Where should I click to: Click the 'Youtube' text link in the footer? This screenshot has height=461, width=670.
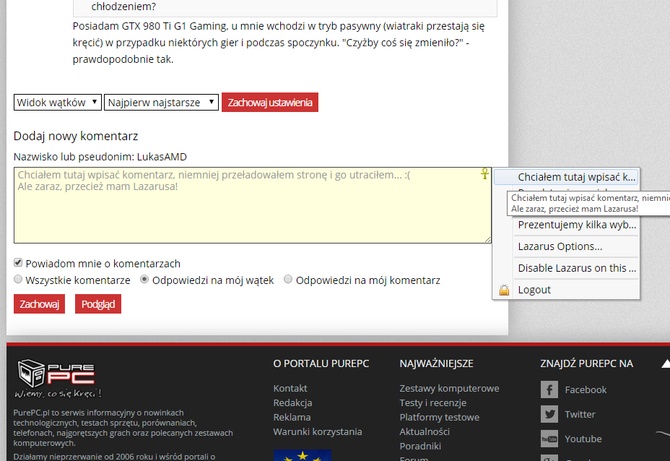pos(583,439)
